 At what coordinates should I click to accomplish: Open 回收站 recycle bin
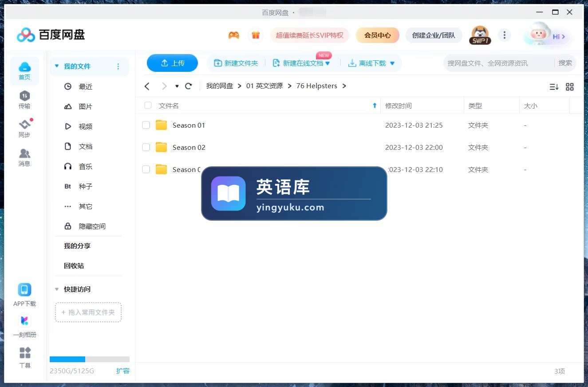click(74, 266)
